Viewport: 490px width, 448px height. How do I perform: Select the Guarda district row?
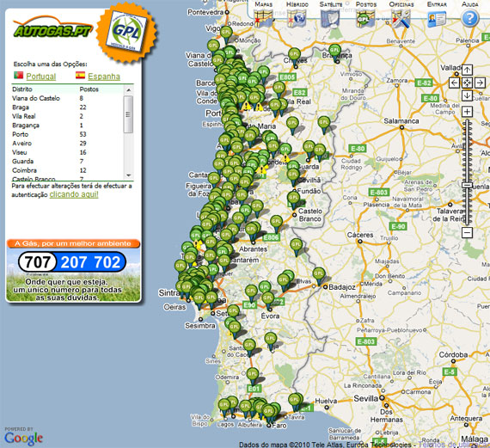pos(67,162)
